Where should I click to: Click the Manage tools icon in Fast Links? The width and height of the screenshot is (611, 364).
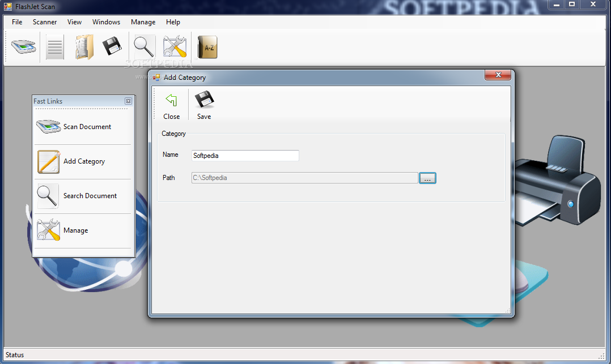point(48,230)
